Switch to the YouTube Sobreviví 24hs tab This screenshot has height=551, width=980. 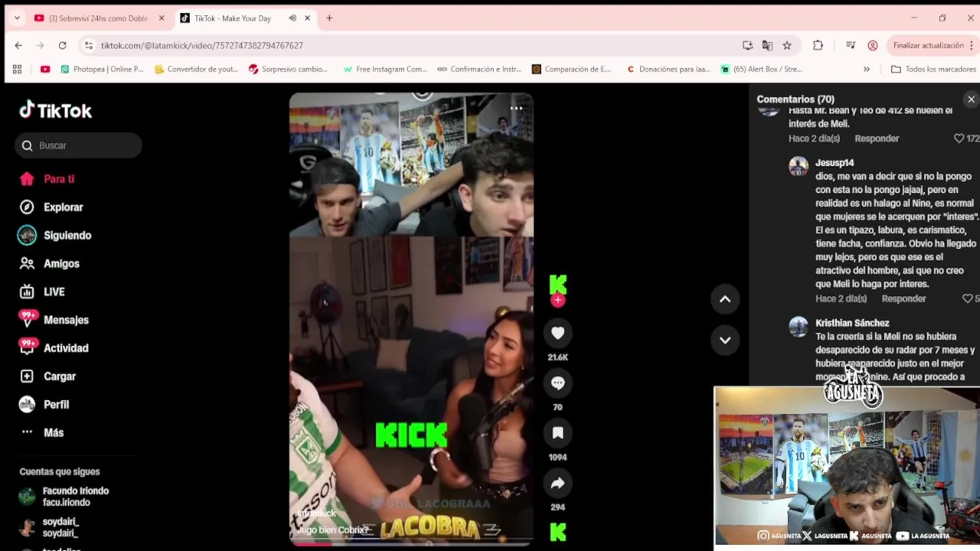tap(100, 18)
